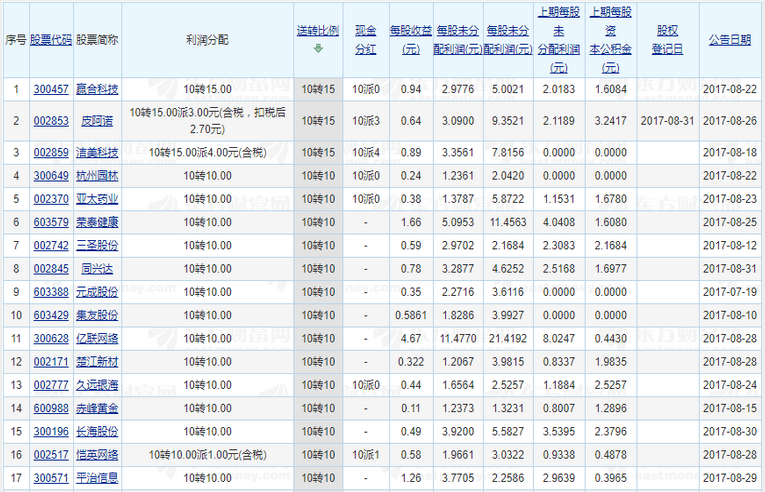Sort by 送转比例 column header

point(318,31)
